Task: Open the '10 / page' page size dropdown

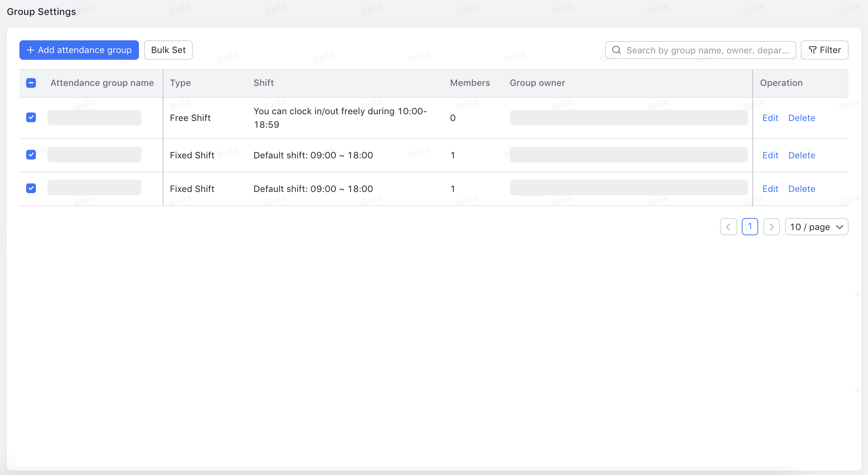Action: (816, 226)
